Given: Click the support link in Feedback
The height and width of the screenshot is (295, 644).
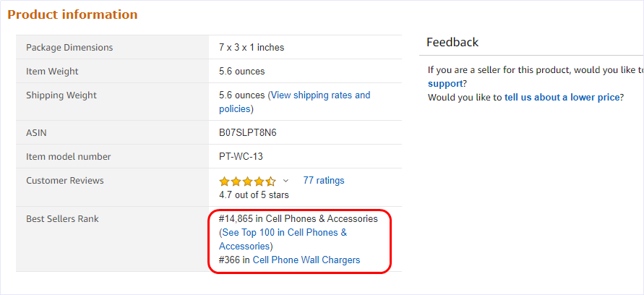Looking at the screenshot, I should [445, 84].
